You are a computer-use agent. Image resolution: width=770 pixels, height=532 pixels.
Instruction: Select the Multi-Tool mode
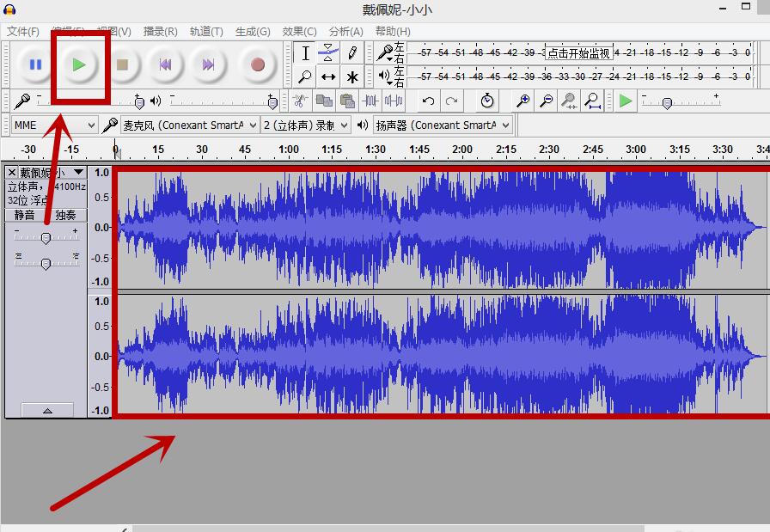351,76
